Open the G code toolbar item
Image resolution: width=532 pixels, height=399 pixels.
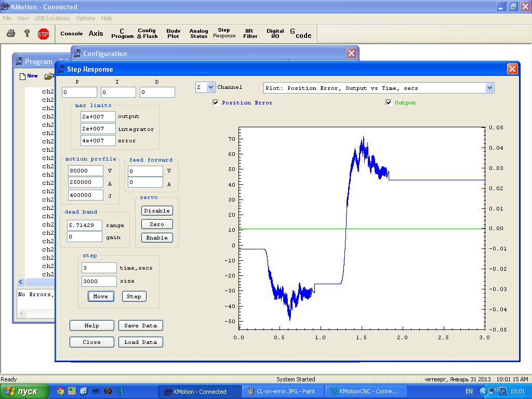pyautogui.click(x=301, y=34)
